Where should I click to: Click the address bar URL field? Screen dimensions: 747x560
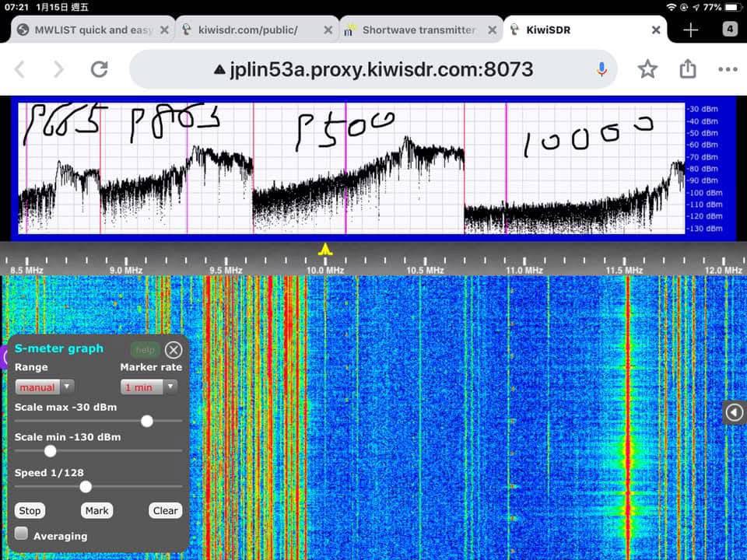coord(373,69)
